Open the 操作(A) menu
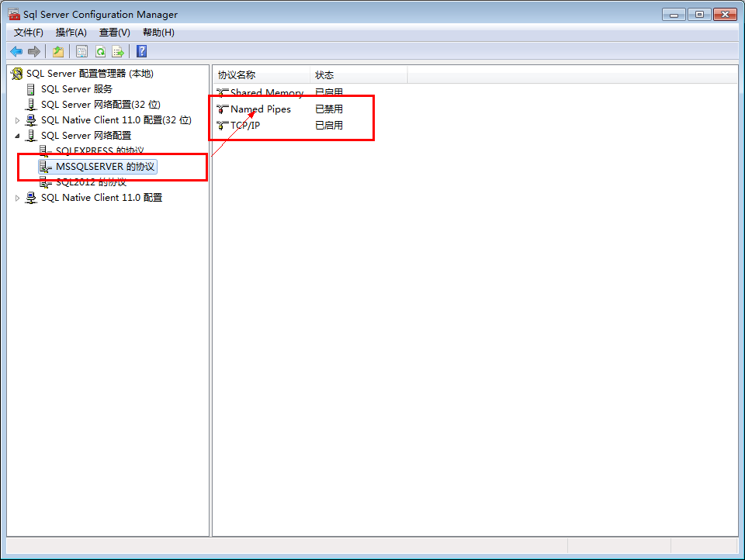This screenshot has width=745, height=560. (x=71, y=33)
